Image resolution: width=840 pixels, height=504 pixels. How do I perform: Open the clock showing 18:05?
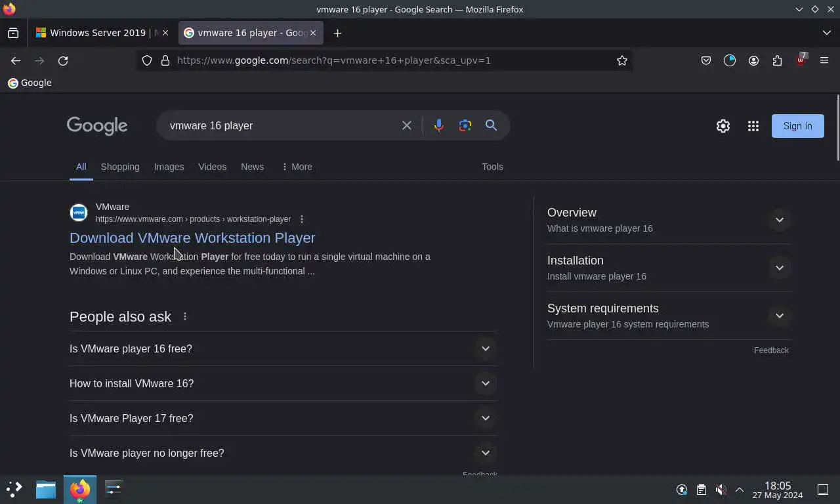778,490
